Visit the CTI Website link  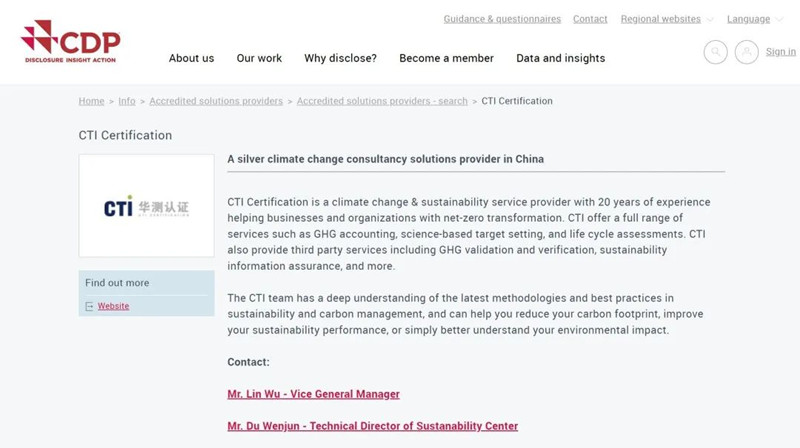pyautogui.click(x=113, y=306)
